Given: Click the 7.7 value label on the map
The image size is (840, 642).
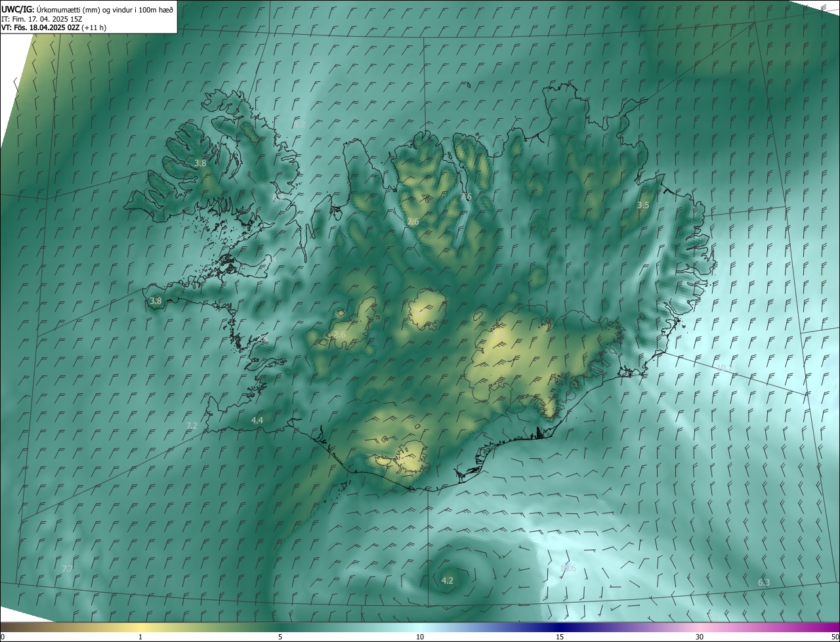Looking at the screenshot, I should pos(67,568).
